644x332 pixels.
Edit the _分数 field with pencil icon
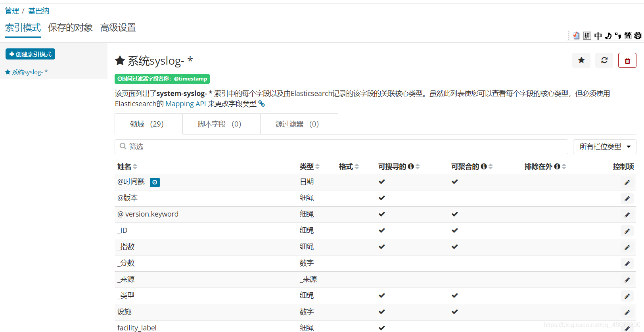pos(627,263)
